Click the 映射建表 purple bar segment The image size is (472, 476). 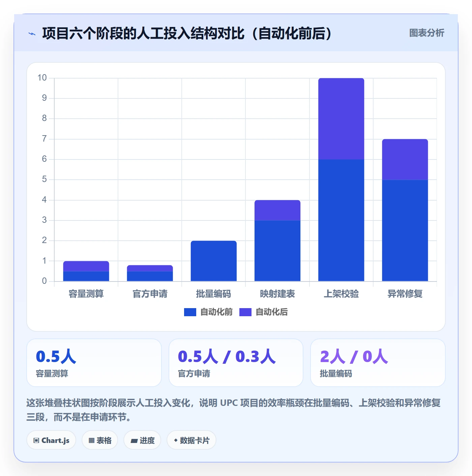tap(277, 210)
